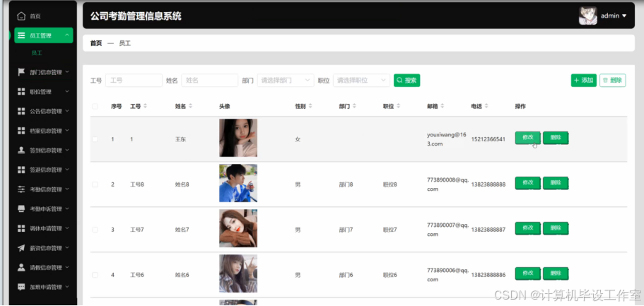Check the row checkbox for 姓名7
644x306 pixels.
[95, 230]
